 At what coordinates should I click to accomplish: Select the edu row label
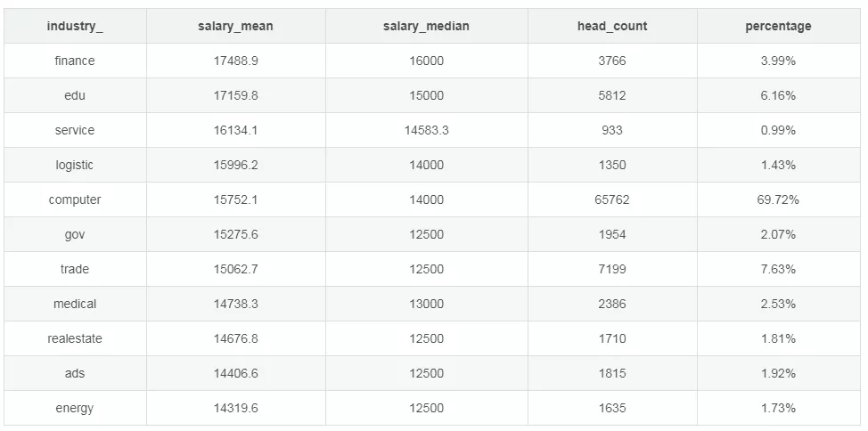click(x=75, y=95)
